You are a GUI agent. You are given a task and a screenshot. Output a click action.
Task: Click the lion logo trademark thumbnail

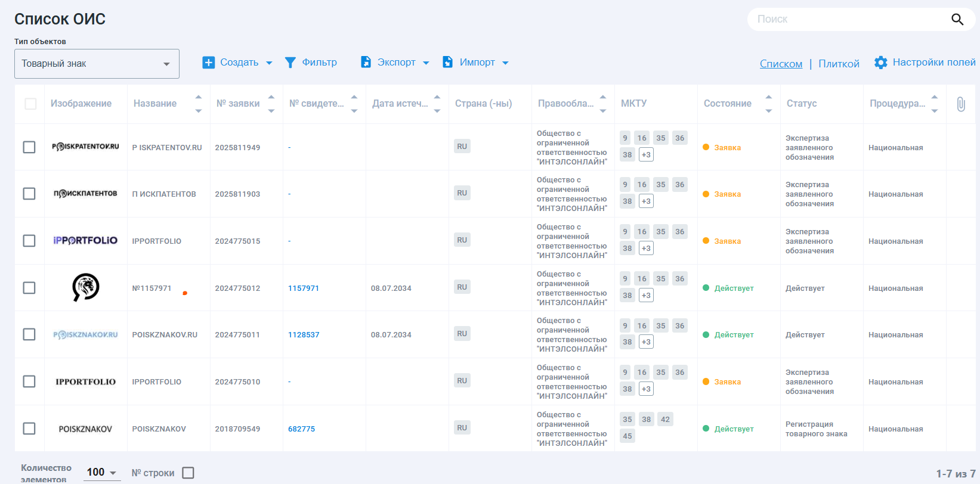tap(85, 287)
